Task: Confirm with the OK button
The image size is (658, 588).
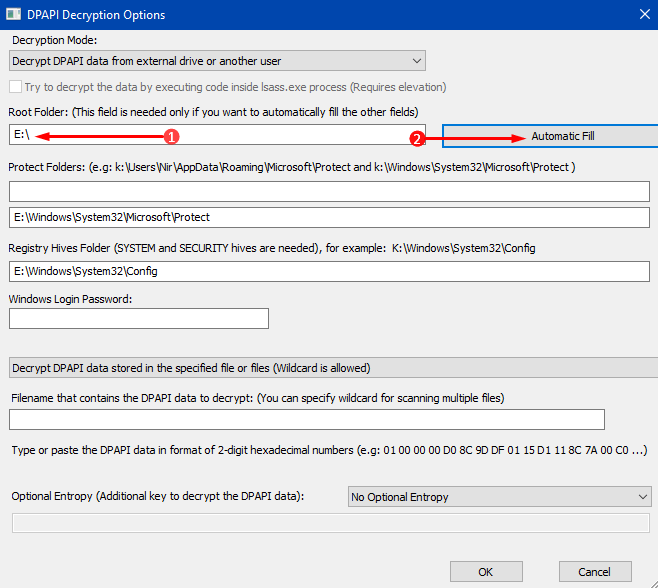Action: tap(486, 572)
